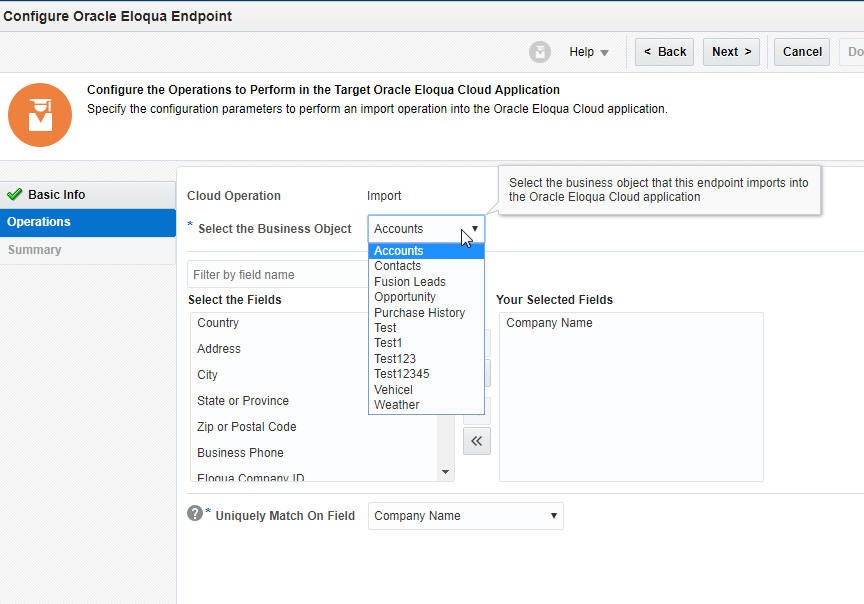Image resolution: width=864 pixels, height=604 pixels.
Task: Click the Next button
Action: pyautogui.click(x=731, y=51)
